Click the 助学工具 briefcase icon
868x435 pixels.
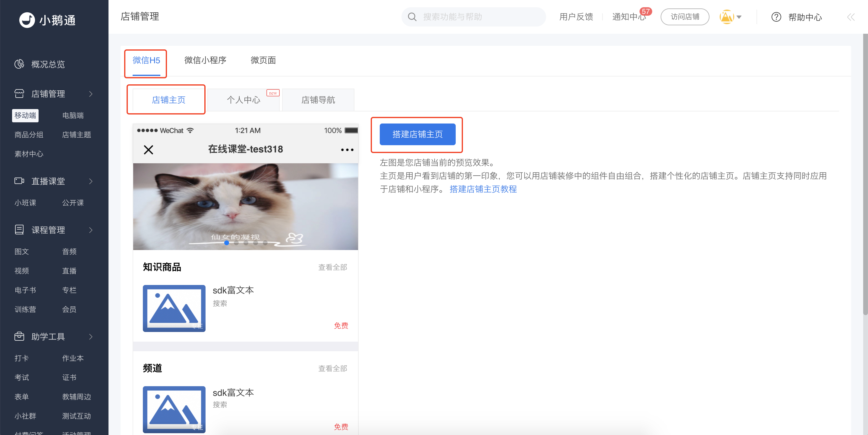[19, 336]
